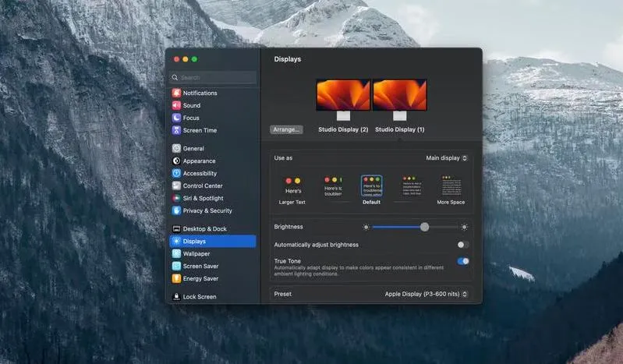
Task: Select the Focus moon icon
Action: tap(176, 118)
